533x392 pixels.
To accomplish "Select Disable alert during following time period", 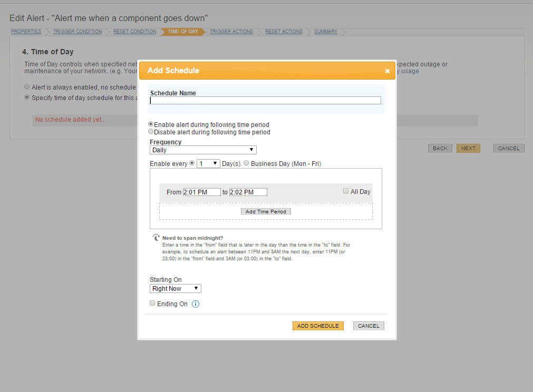I will 151,132.
